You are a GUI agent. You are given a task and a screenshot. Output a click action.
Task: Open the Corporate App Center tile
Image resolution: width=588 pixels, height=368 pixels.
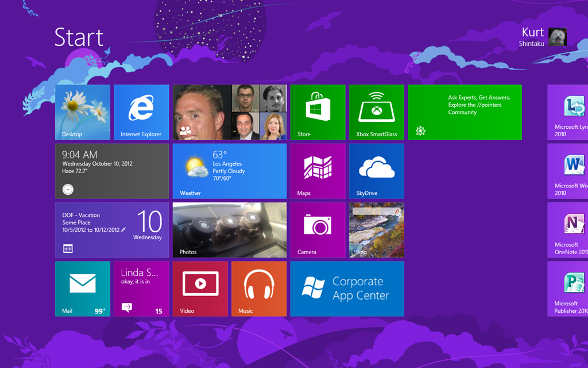pos(347,288)
